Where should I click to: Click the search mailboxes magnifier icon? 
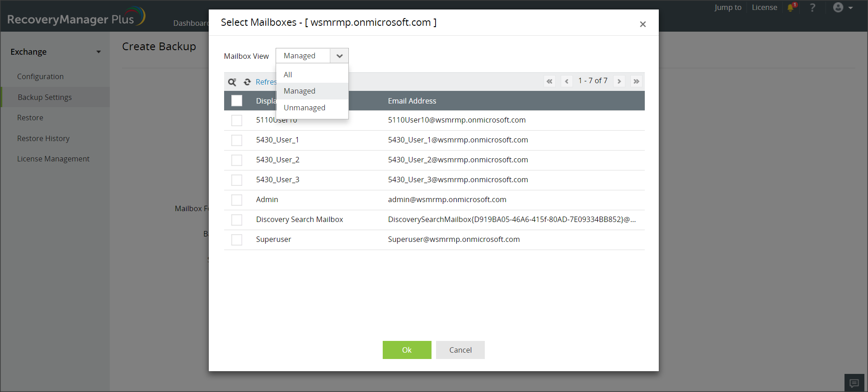[x=232, y=82]
